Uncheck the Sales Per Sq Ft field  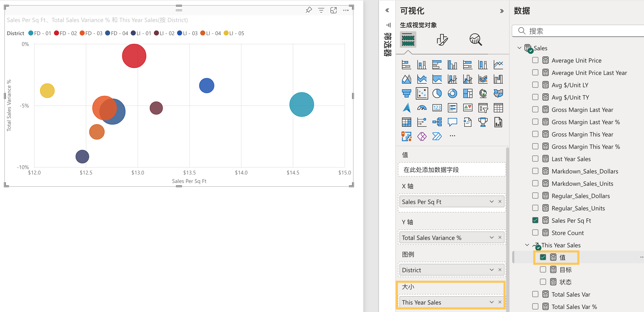(x=535, y=220)
